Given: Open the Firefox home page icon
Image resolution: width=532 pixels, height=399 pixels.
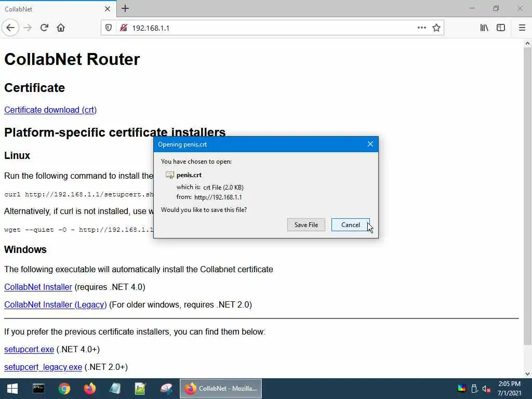Looking at the screenshot, I should point(61,28).
